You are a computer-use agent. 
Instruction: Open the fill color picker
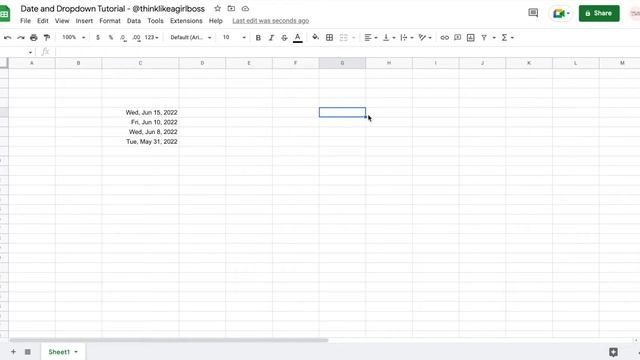click(316, 38)
